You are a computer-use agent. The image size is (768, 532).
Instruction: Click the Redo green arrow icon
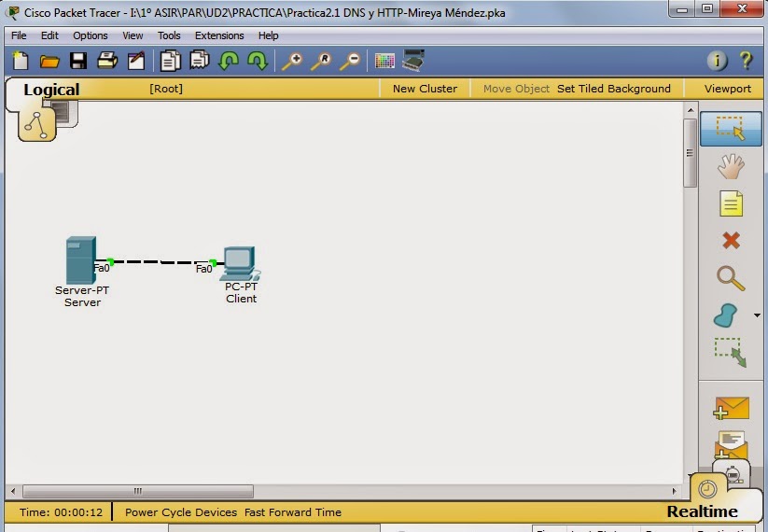click(258, 61)
